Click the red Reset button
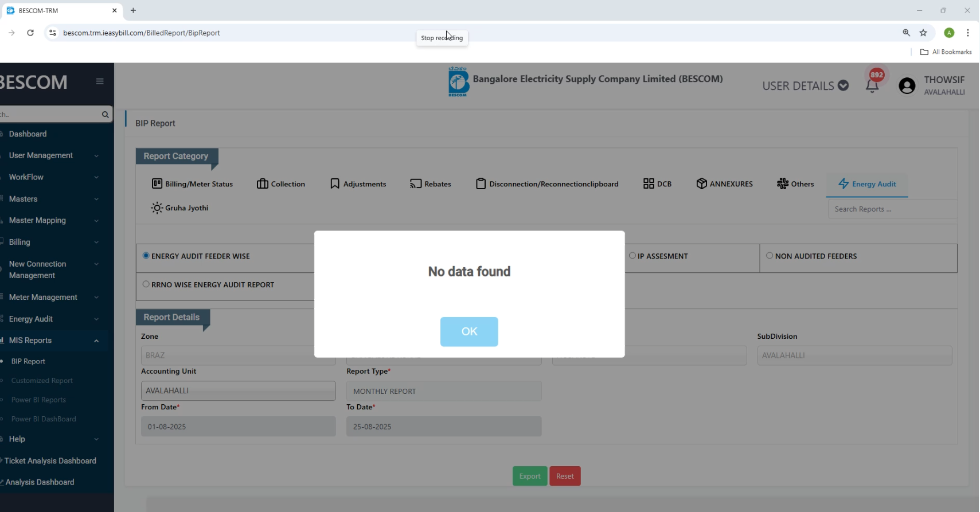This screenshot has height=512, width=980. point(565,476)
